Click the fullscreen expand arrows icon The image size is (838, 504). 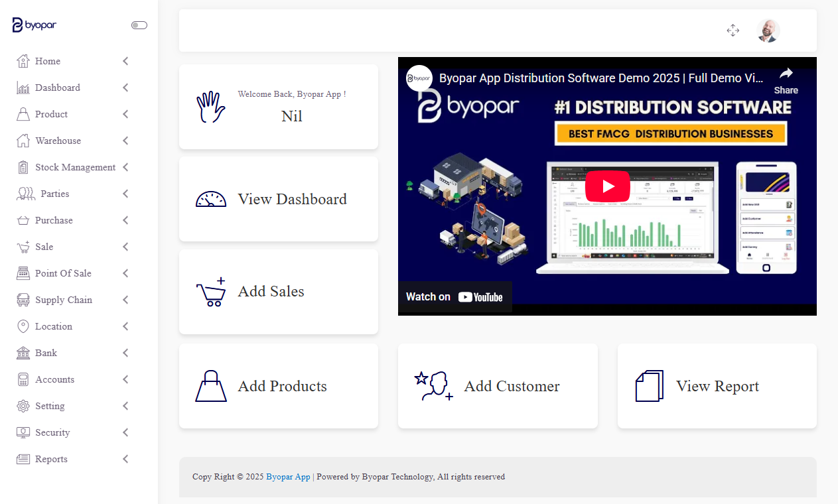[733, 31]
